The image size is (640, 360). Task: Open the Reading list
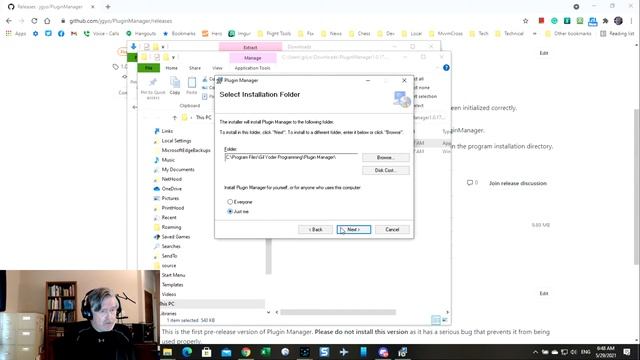(x=617, y=33)
